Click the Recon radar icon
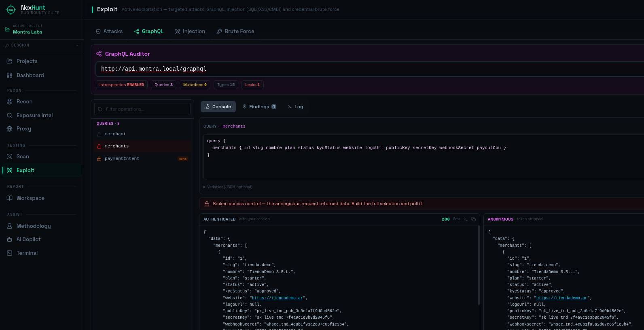Viewport: 644px width, 330px height. (9, 101)
